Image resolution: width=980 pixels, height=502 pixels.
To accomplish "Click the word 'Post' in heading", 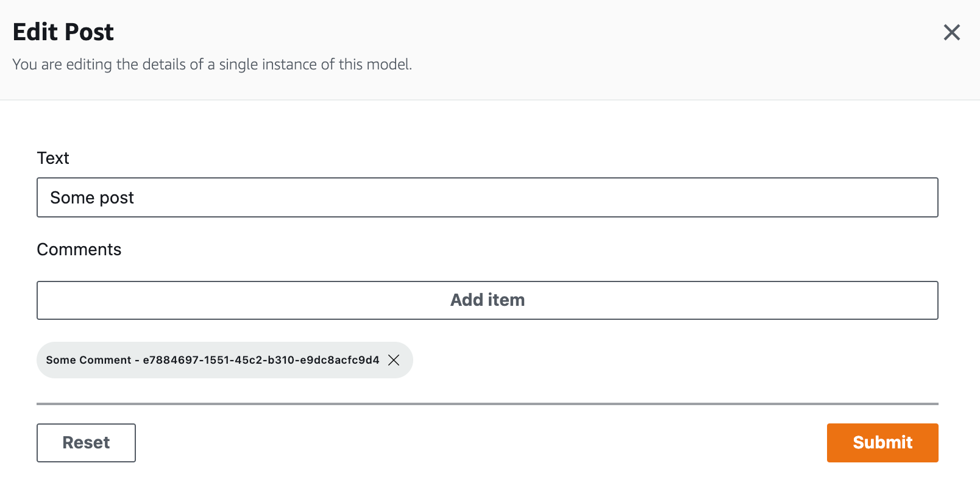I will [89, 32].
